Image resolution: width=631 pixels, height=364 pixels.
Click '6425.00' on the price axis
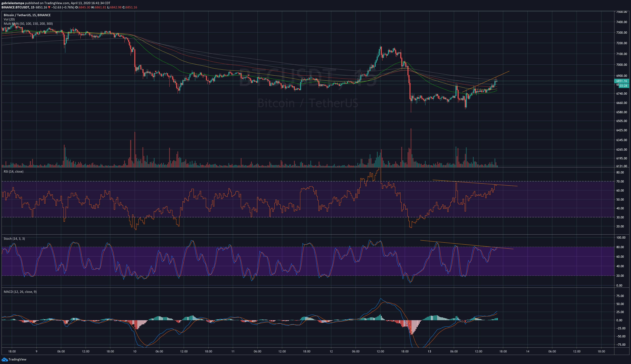pyautogui.click(x=621, y=130)
